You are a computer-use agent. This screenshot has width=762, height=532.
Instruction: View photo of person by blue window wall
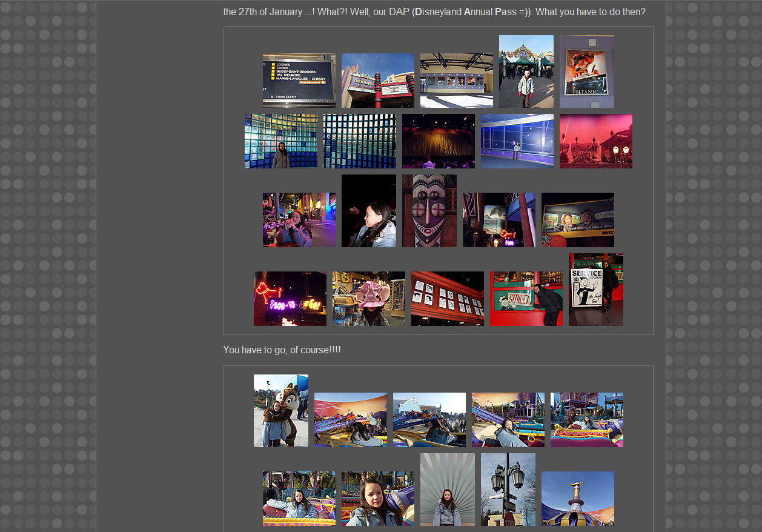coord(517,141)
